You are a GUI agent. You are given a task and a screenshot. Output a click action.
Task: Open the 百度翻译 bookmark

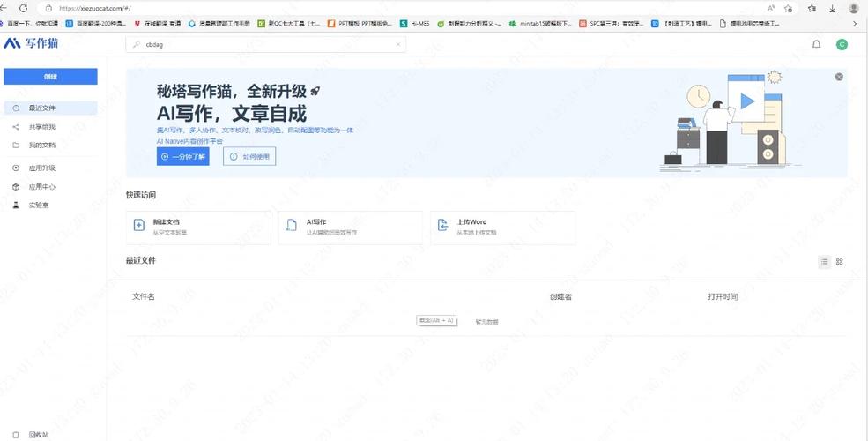(x=96, y=24)
